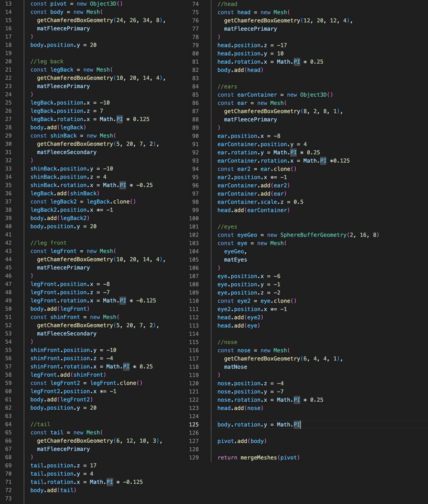The image size is (428, 504).
Task: Click the //ears comment
Action: tap(227, 86)
